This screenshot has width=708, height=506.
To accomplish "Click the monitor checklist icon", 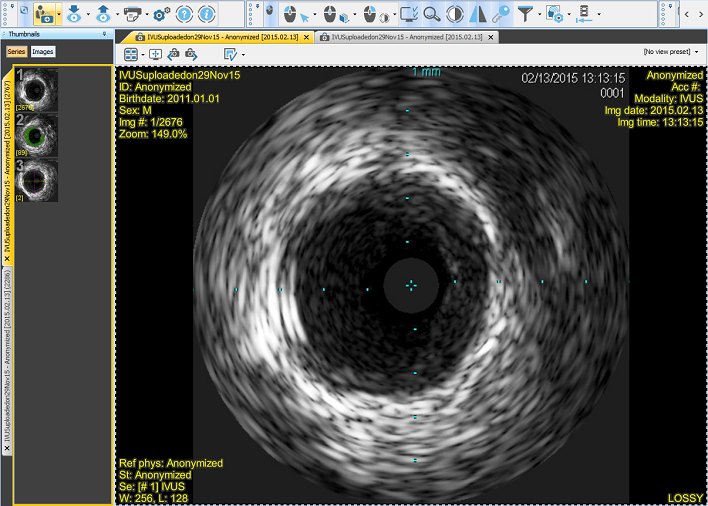I will tap(408, 14).
